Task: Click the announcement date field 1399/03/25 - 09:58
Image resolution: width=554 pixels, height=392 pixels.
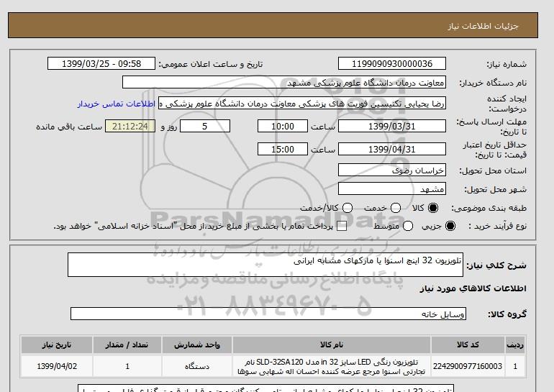Action: [101, 63]
